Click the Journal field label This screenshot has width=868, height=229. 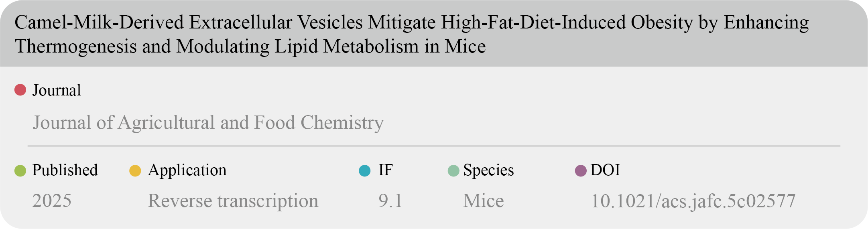pos(57,90)
